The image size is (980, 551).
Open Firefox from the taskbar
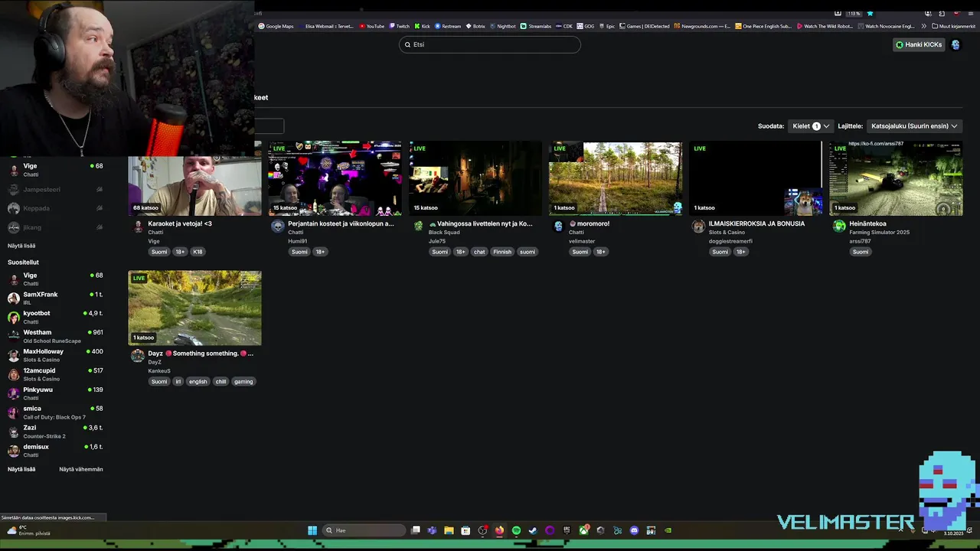499,530
